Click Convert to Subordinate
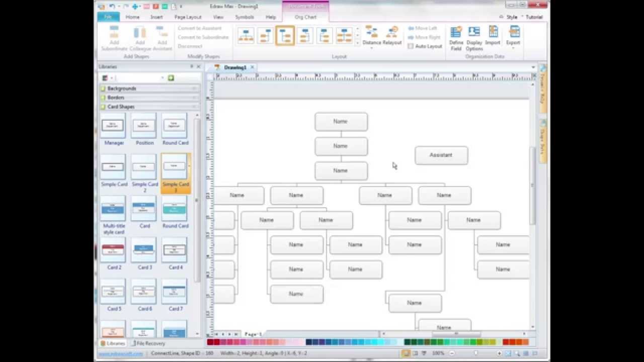The image size is (644, 362). [x=203, y=37]
